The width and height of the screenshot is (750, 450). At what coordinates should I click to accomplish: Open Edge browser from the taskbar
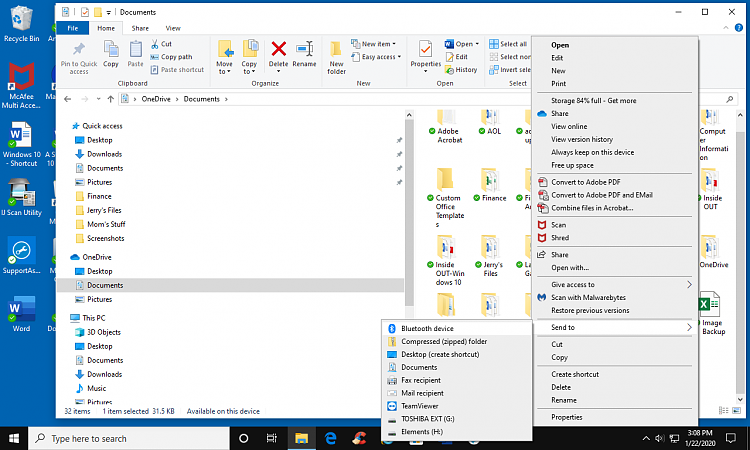click(329, 438)
